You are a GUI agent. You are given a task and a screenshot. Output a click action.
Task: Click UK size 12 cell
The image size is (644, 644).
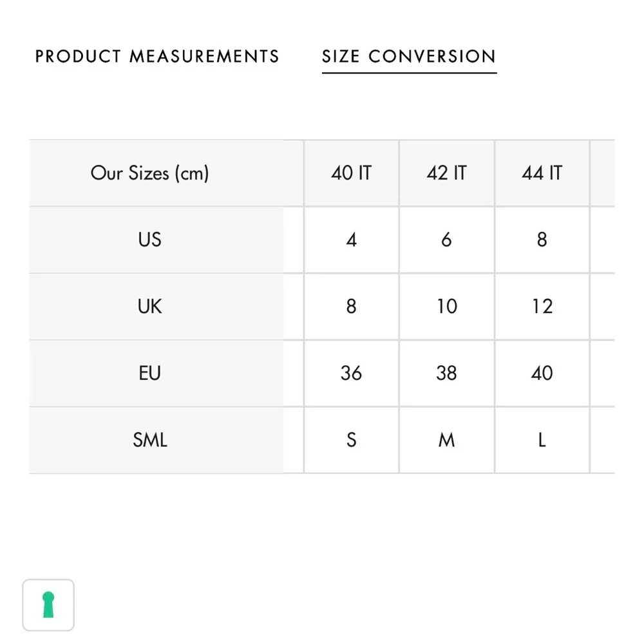[542, 307]
